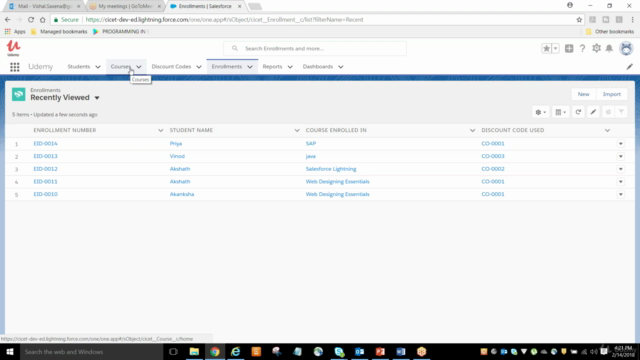Open student Vinod record

tap(177, 156)
